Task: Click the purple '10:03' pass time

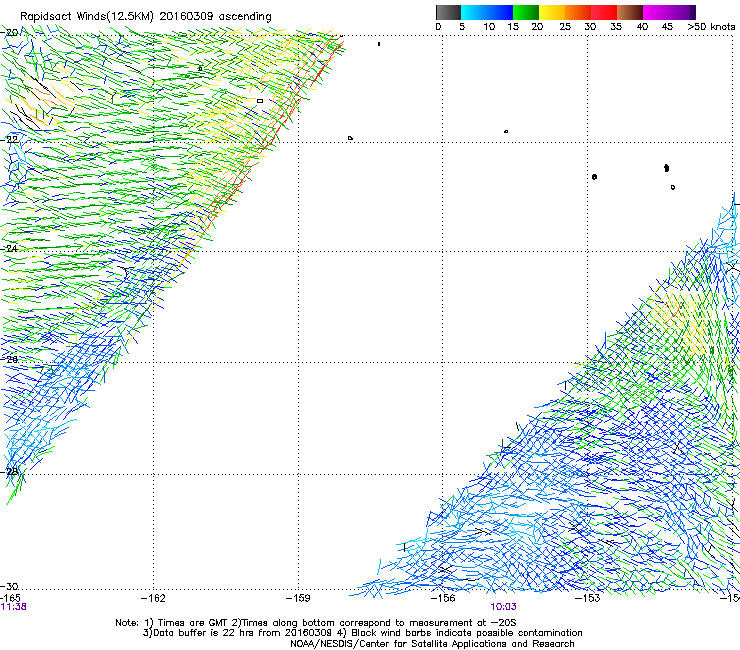Action: (x=504, y=607)
